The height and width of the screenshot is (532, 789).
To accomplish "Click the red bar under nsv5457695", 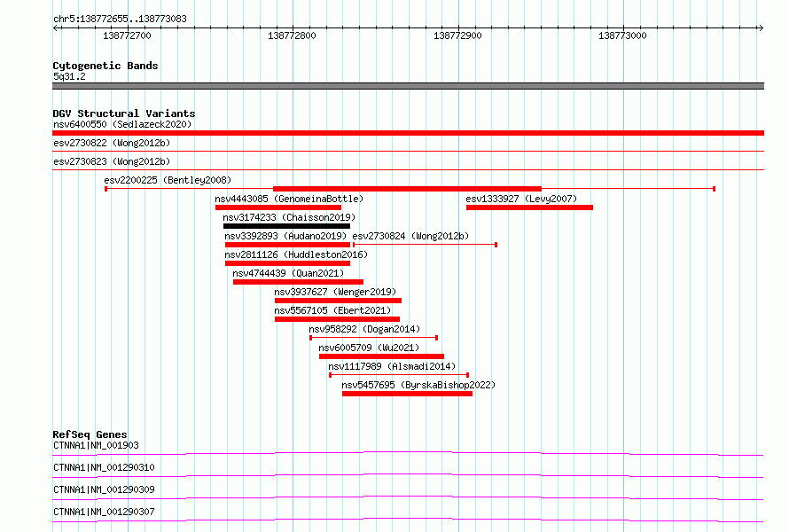I will click(x=407, y=394).
